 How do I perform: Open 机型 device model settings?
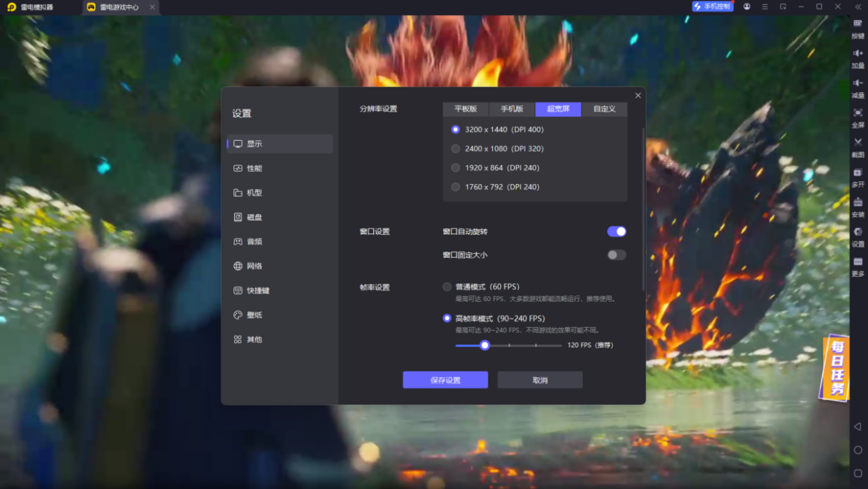280,193
